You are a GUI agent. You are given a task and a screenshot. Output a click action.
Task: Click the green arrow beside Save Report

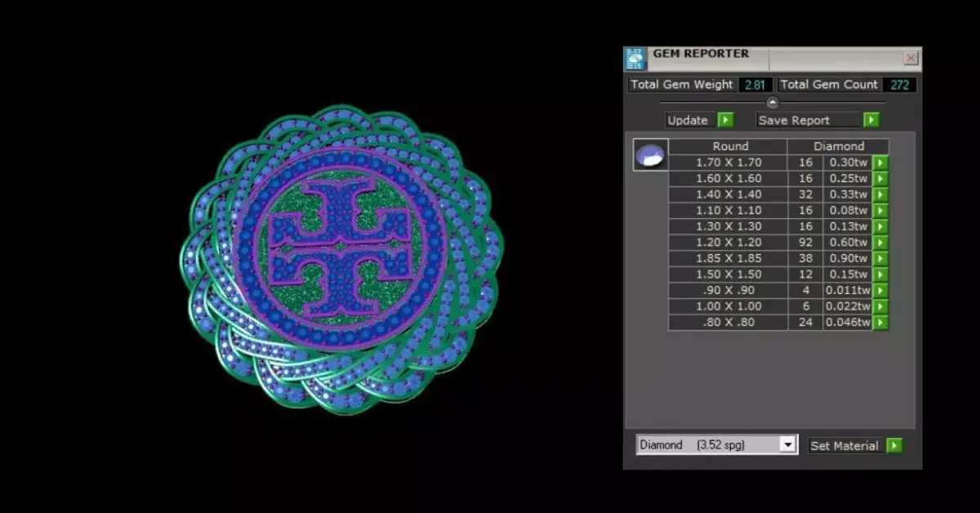click(x=871, y=120)
